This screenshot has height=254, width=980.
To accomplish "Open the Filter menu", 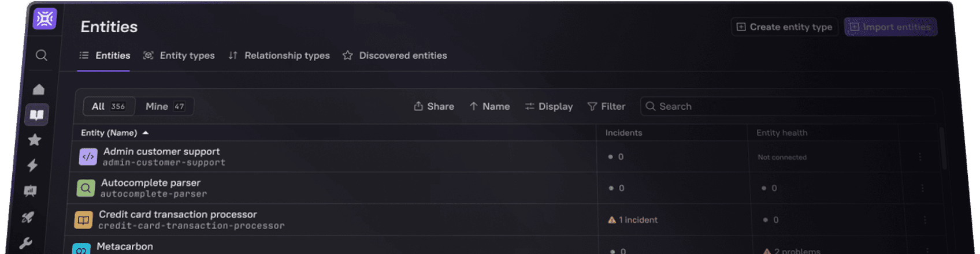I will tap(606, 106).
